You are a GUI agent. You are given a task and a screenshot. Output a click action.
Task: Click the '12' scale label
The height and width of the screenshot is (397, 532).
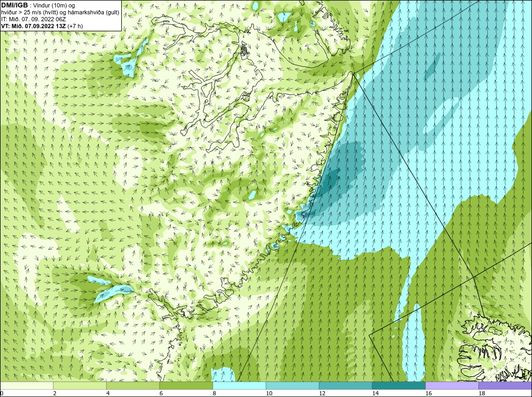pos(322,393)
